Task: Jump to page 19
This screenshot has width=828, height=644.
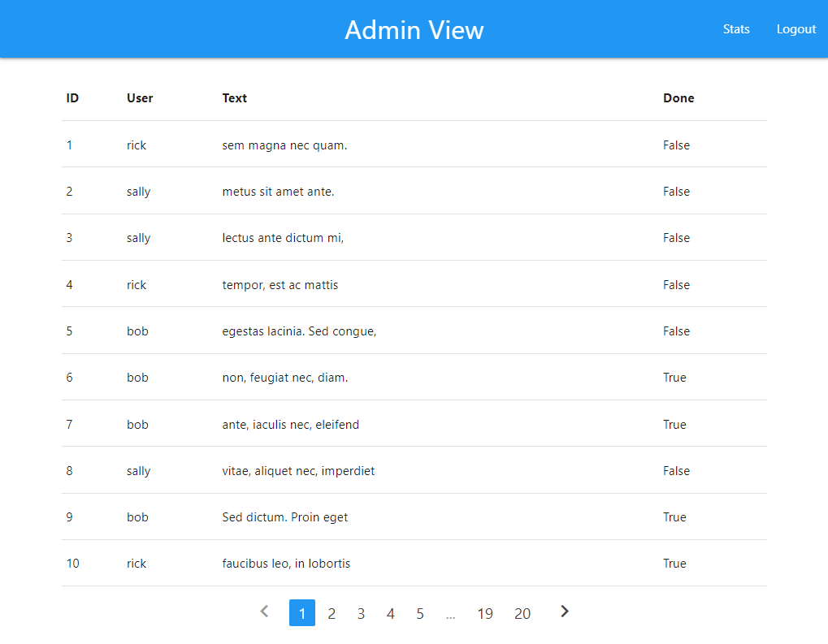Action: (x=485, y=613)
